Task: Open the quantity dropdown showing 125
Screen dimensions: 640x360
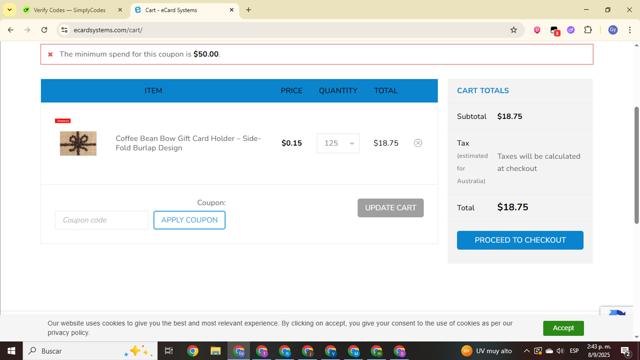Action: click(338, 143)
